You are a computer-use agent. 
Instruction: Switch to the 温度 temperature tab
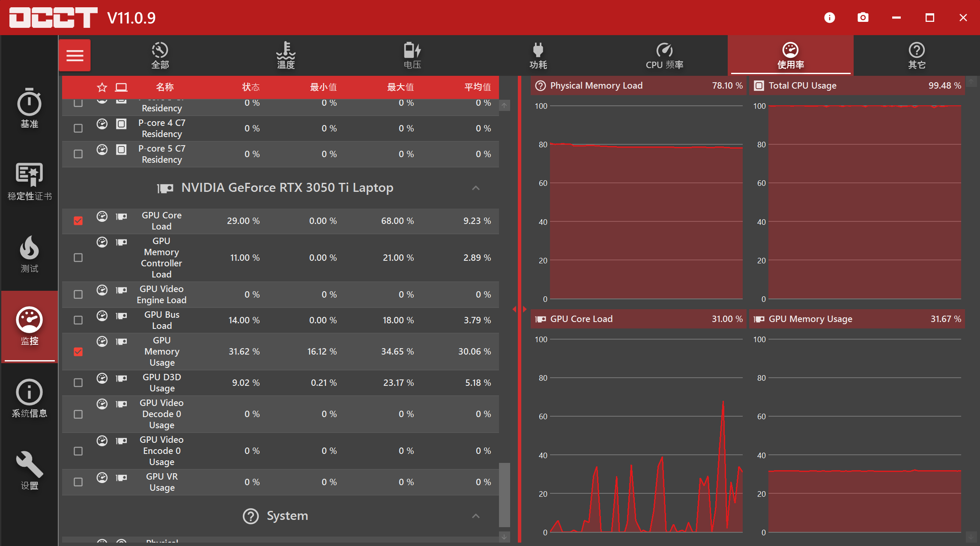coord(286,56)
